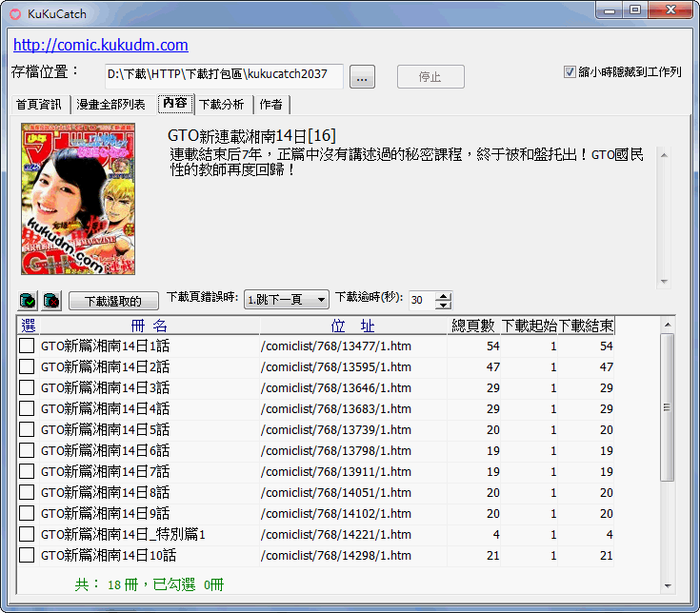Click the list scrollbar down arrow
This screenshot has height=613, width=700.
[x=668, y=585]
